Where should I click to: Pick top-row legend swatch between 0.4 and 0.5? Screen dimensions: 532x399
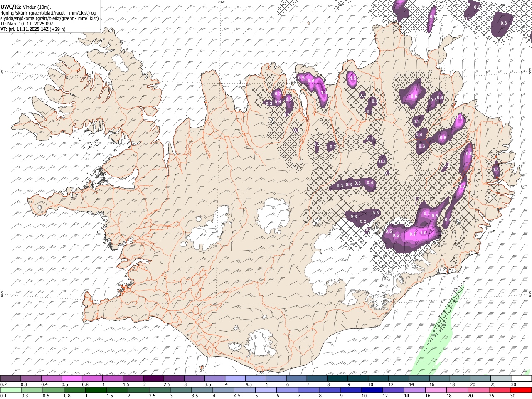tap(51, 378)
